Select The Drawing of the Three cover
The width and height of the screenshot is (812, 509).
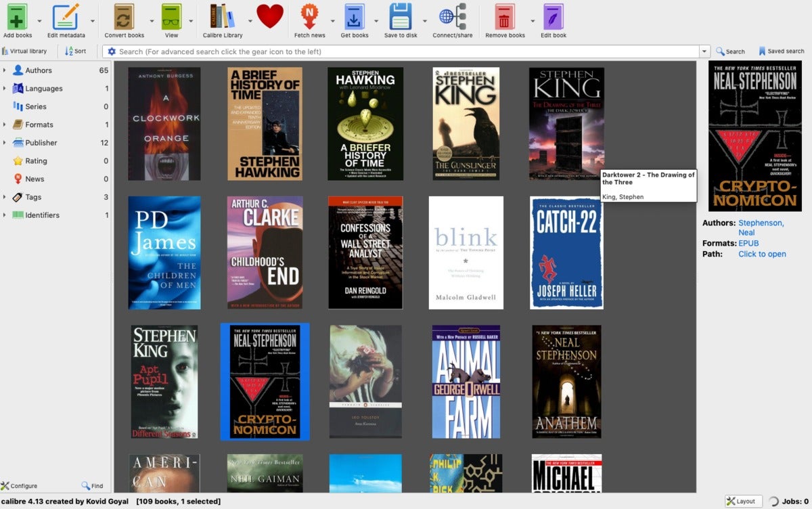coord(566,124)
